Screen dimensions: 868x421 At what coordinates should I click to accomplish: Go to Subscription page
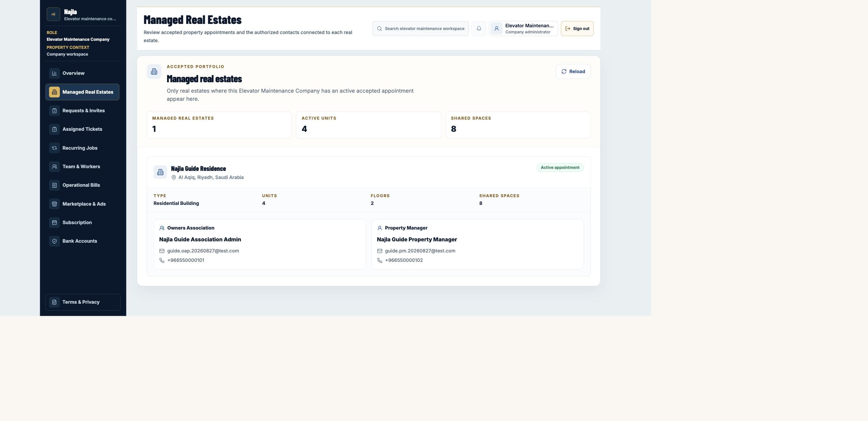point(83,222)
